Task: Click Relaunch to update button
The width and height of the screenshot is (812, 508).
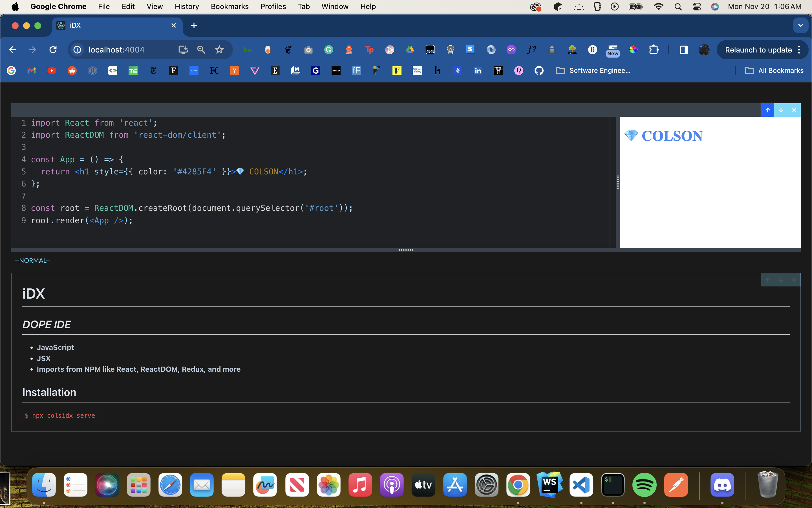Action: pos(758,50)
